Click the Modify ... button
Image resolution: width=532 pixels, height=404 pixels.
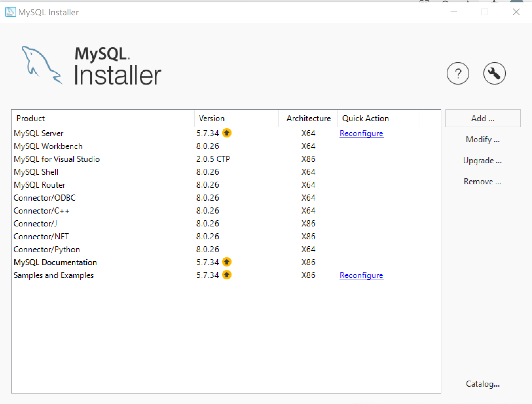coord(483,140)
